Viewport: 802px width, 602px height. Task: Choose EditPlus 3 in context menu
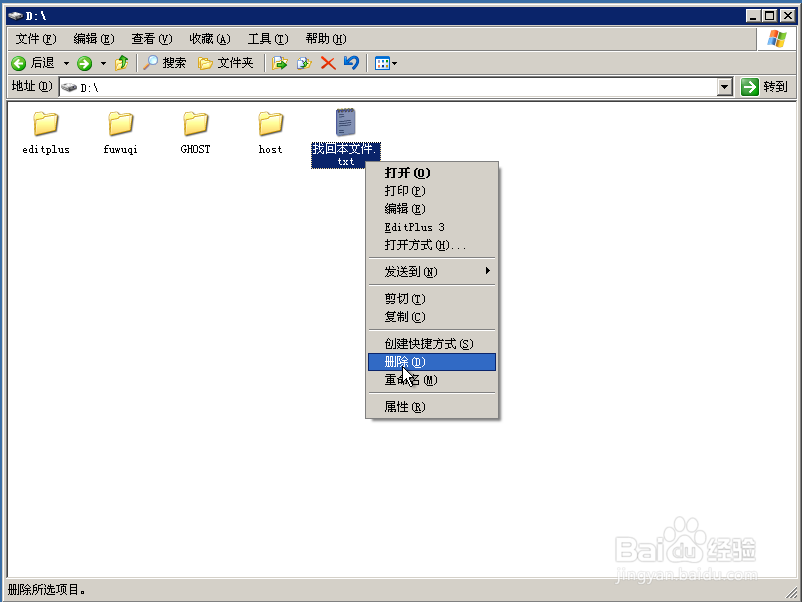[432, 227]
